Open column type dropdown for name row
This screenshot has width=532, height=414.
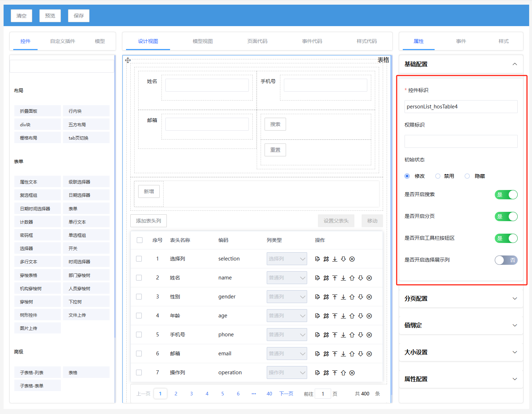click(286, 278)
